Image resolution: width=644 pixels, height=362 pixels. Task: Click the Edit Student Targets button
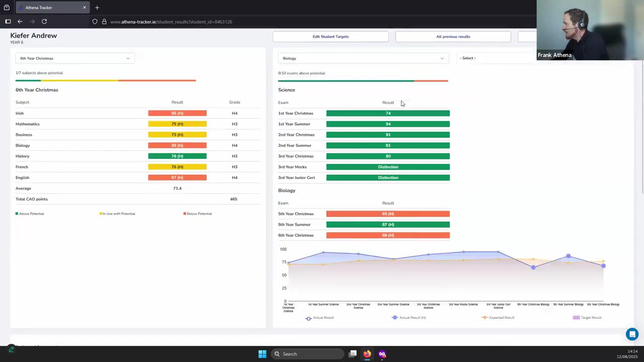pos(331,37)
